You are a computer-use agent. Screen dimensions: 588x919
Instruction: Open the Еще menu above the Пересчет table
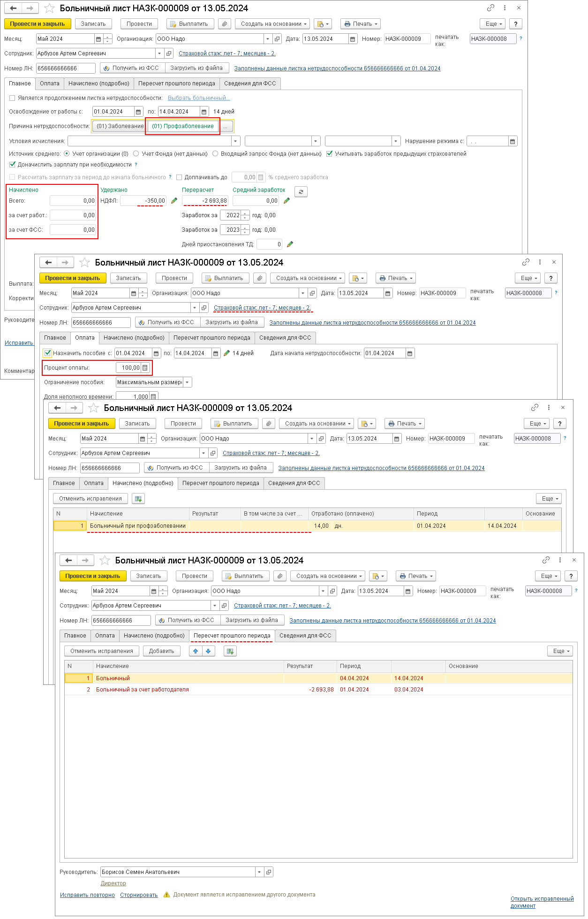coord(560,651)
